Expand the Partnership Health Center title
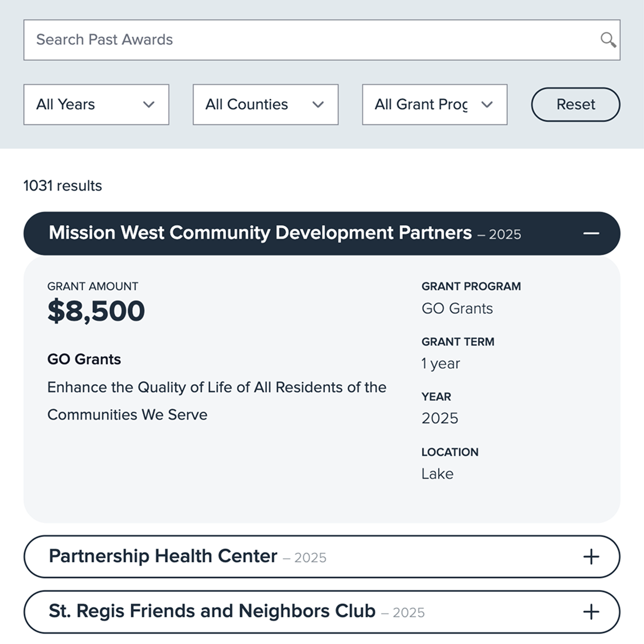The image size is (644, 644). (163, 556)
